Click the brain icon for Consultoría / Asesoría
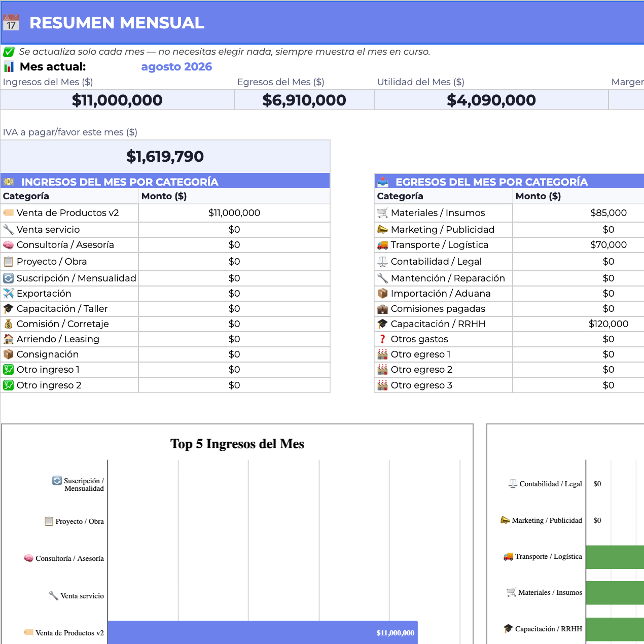Image resolution: width=644 pixels, height=644 pixels. click(8, 245)
